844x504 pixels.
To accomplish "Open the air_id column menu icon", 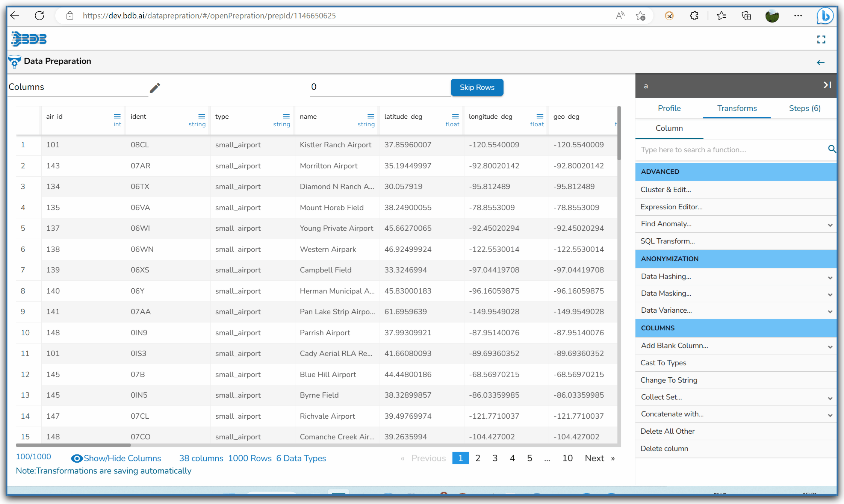I will click(117, 116).
